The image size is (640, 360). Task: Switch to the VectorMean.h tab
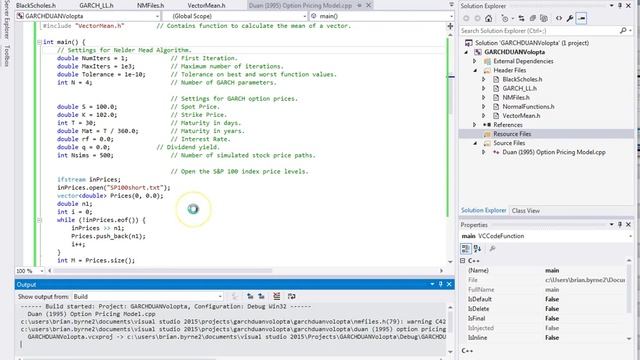pyautogui.click(x=206, y=5)
